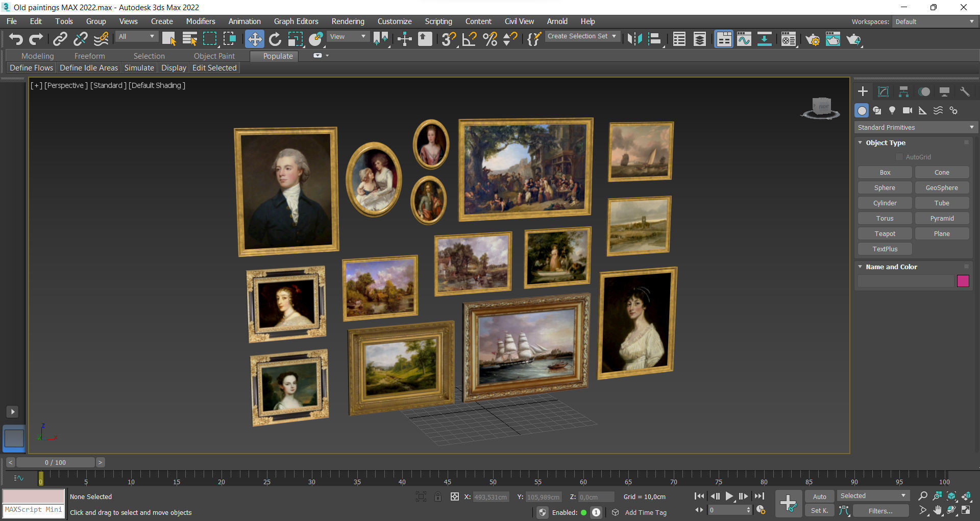Open the Rendering menu

coord(348,21)
